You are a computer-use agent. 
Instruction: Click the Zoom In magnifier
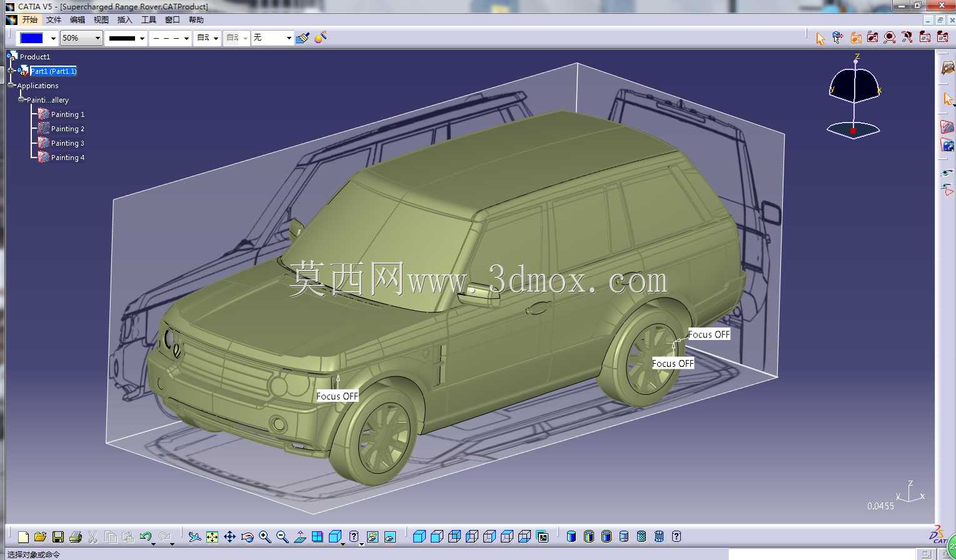point(265,537)
